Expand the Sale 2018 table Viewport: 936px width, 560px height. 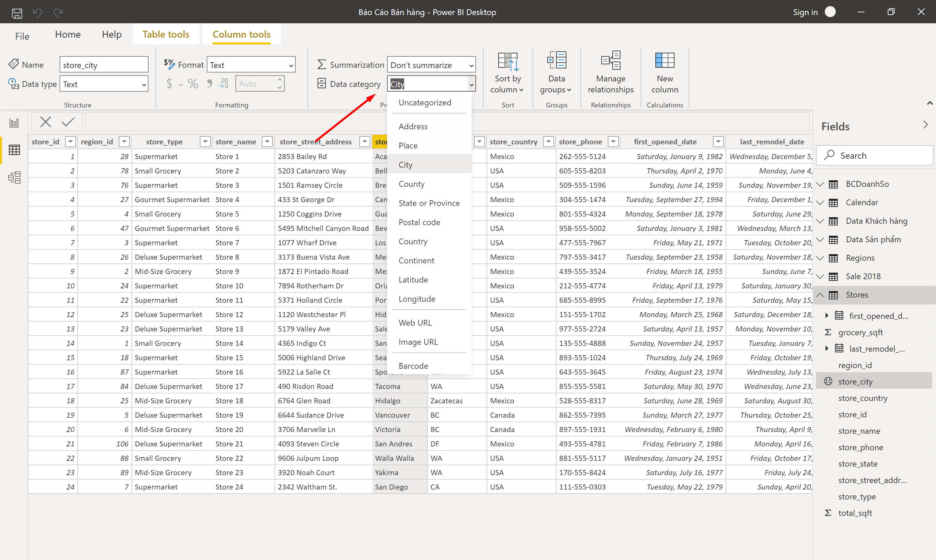coord(820,277)
